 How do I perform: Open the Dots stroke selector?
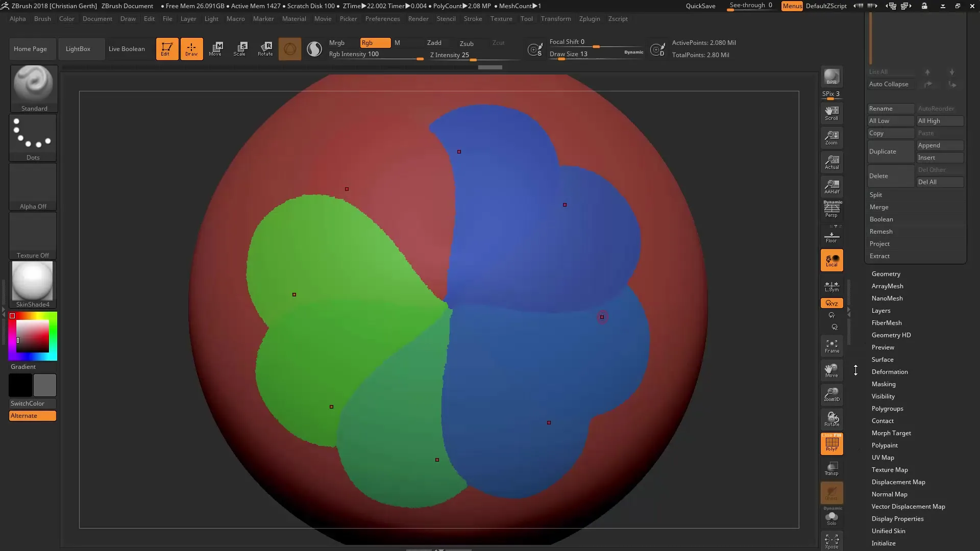[x=33, y=137]
